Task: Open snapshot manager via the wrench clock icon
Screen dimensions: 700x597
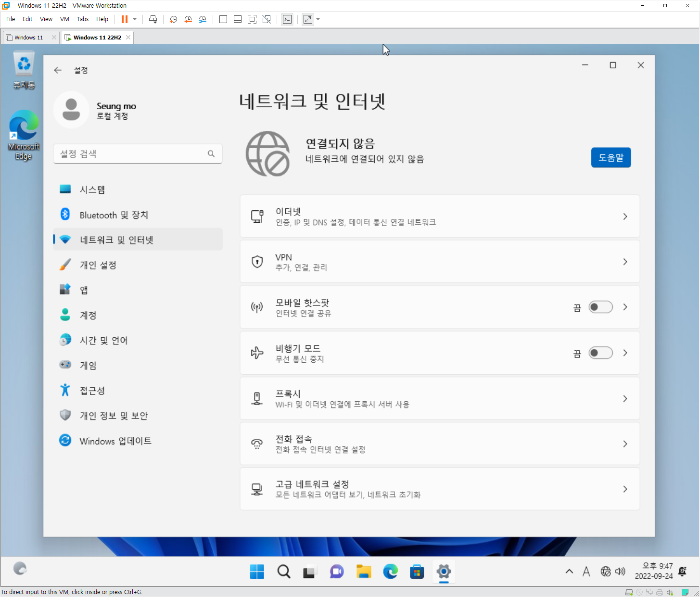Action: [203, 19]
